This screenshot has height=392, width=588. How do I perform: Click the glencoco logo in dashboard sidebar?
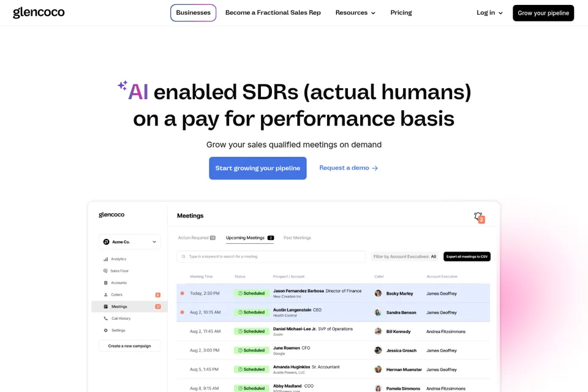[x=111, y=214]
